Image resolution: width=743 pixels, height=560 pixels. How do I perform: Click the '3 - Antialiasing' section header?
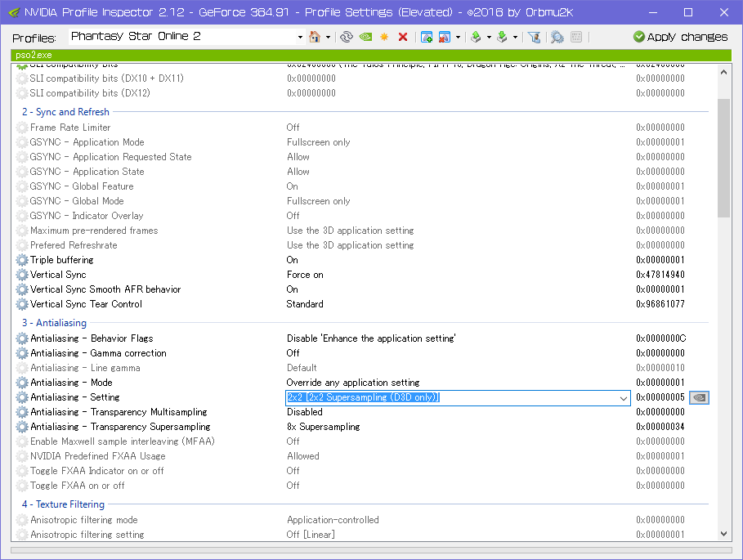tap(54, 323)
